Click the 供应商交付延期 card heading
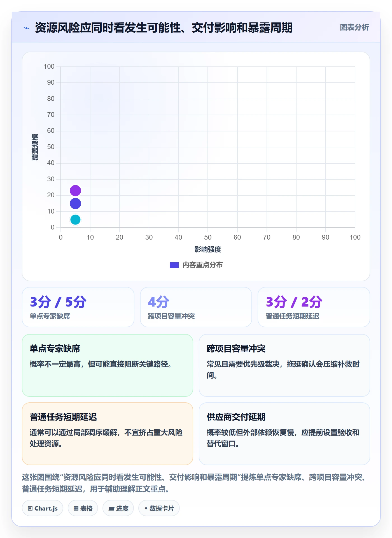The height and width of the screenshot is (538, 392). pos(236,417)
